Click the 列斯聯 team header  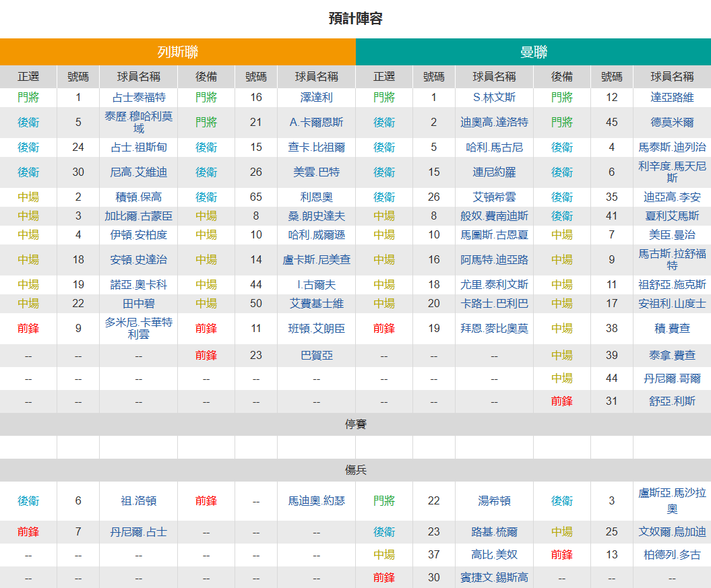[x=178, y=52]
